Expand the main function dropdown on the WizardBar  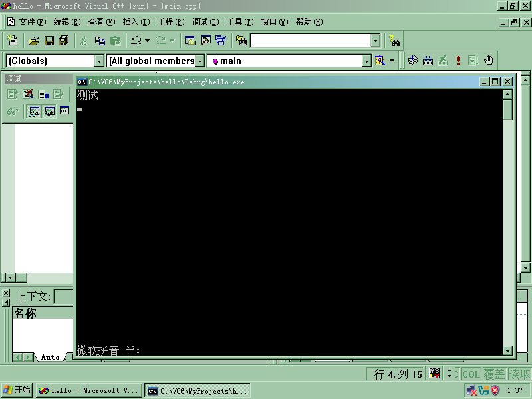click(x=368, y=60)
